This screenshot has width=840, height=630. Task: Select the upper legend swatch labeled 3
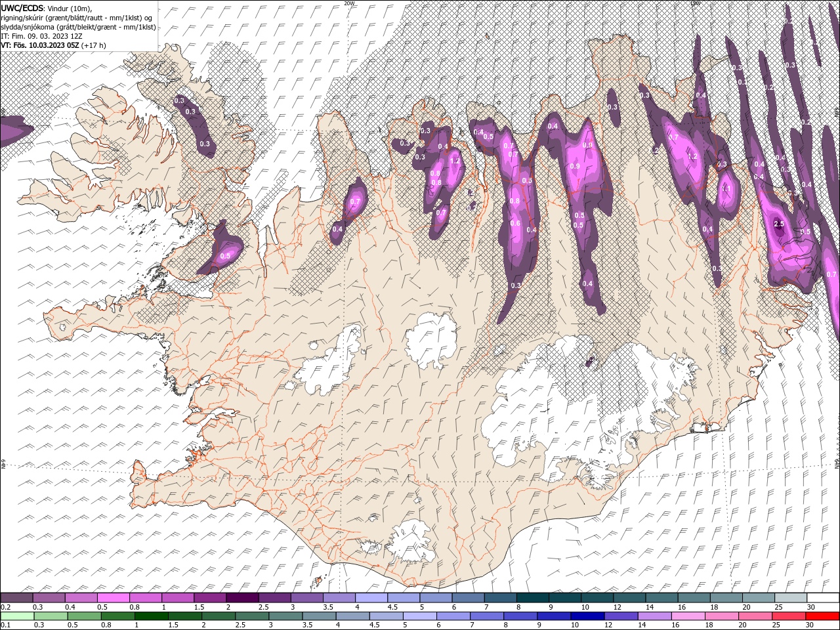(x=307, y=598)
